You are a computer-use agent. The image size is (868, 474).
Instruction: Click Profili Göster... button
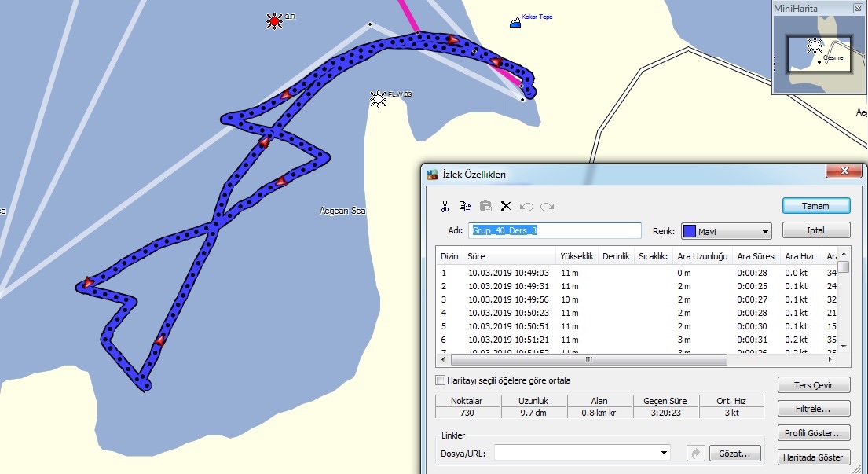[x=814, y=433]
